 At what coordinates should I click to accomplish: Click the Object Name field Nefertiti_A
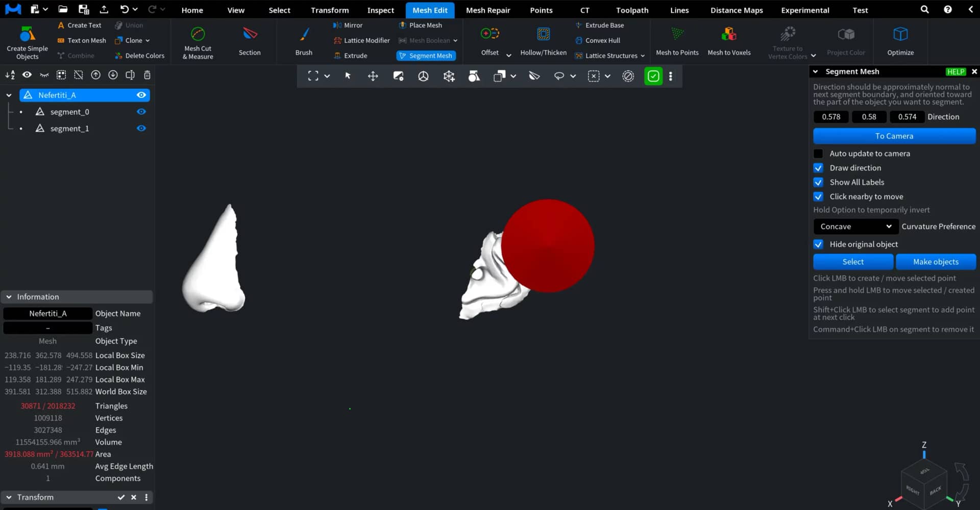pyautogui.click(x=48, y=314)
